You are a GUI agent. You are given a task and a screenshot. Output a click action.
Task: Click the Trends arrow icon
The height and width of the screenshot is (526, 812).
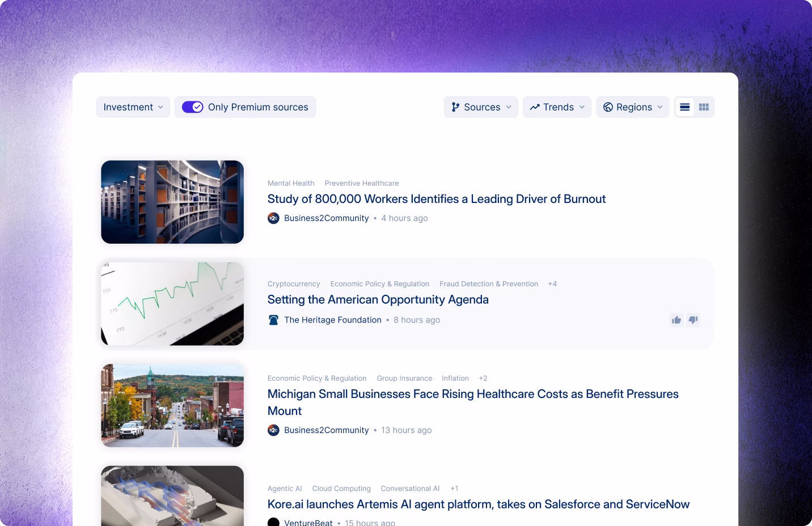click(534, 107)
